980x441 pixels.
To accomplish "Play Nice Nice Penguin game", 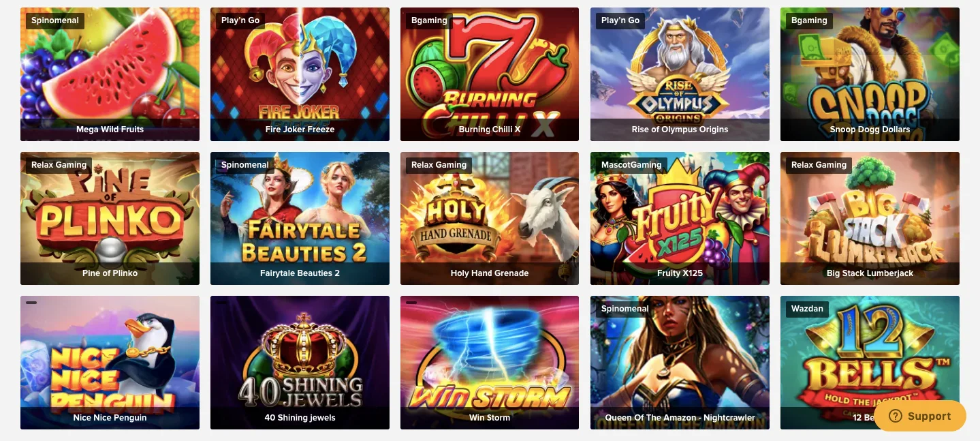I will pyautogui.click(x=110, y=363).
